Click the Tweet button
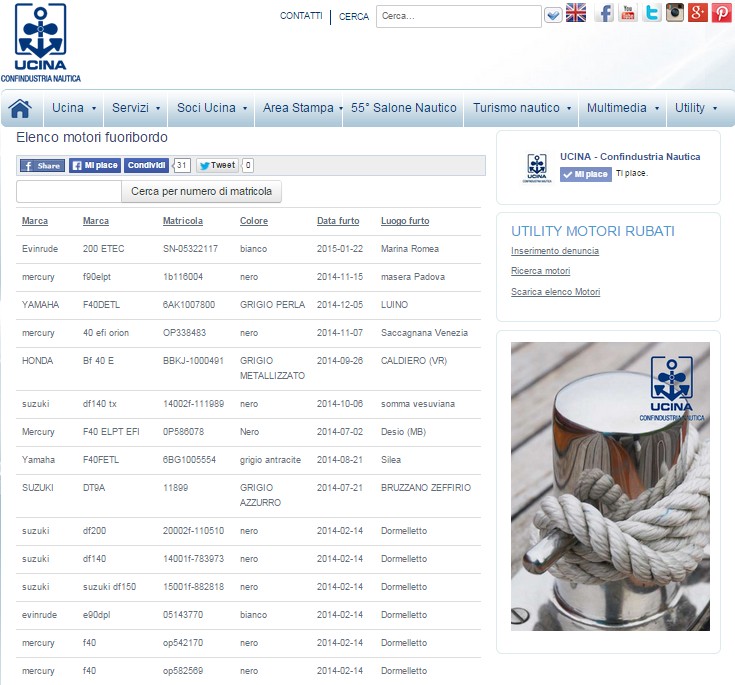Image resolution: width=735 pixels, height=685 pixels. click(x=217, y=166)
